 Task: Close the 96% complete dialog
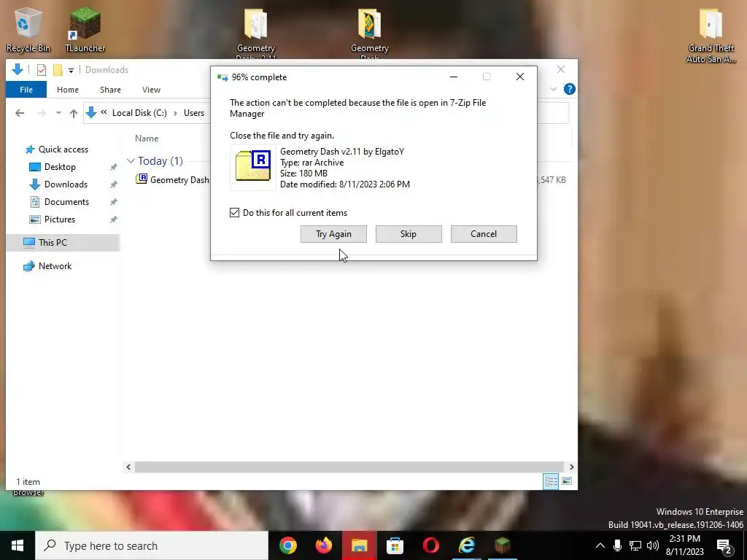519,77
